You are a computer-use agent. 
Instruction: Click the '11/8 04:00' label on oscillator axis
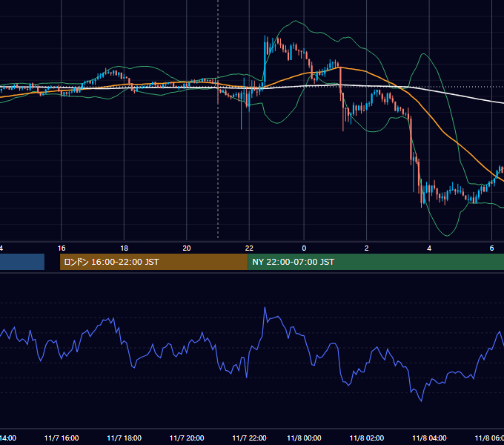[429, 438]
